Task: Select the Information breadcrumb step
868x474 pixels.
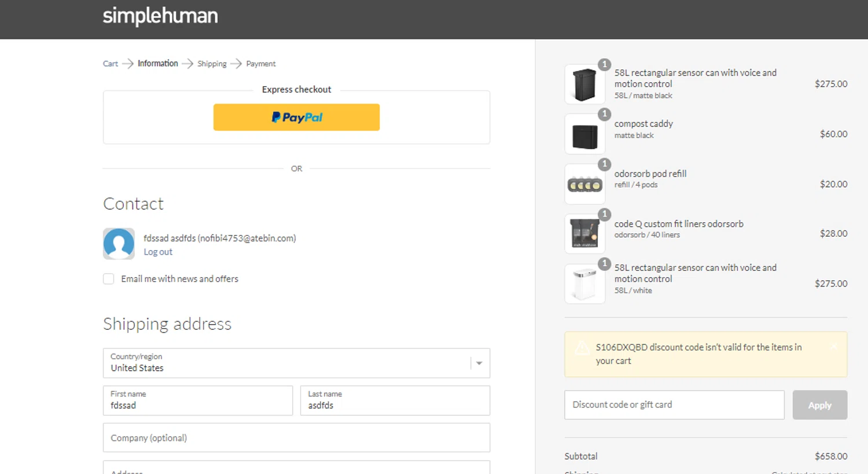Action: (157, 64)
